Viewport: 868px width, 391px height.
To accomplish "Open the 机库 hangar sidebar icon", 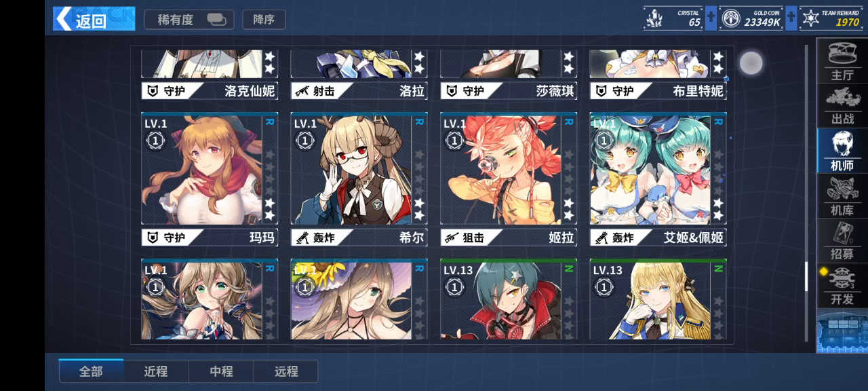I will [842, 195].
